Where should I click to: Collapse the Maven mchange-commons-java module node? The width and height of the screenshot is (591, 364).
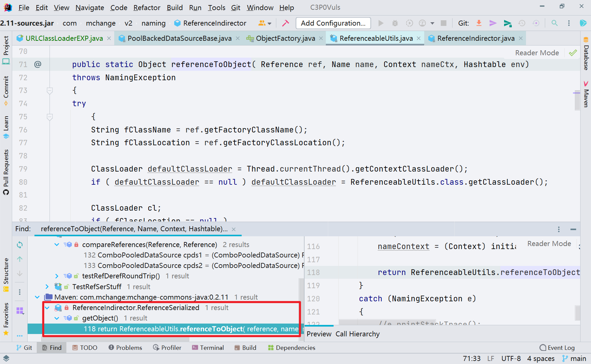pos(37,297)
